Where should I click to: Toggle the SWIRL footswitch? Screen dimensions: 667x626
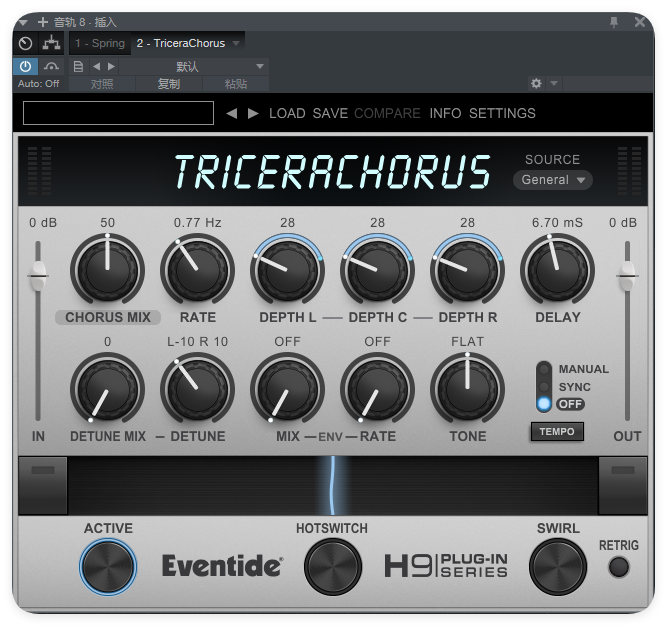click(558, 566)
